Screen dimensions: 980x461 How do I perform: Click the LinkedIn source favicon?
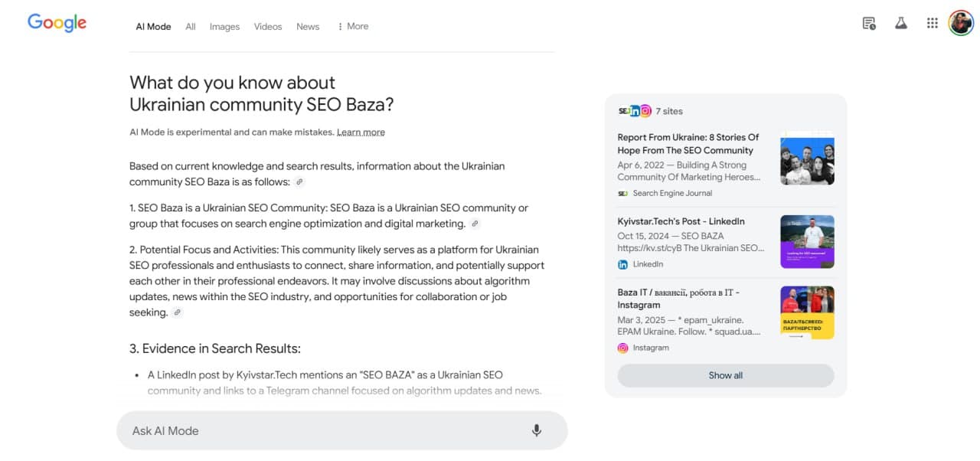pyautogui.click(x=622, y=264)
